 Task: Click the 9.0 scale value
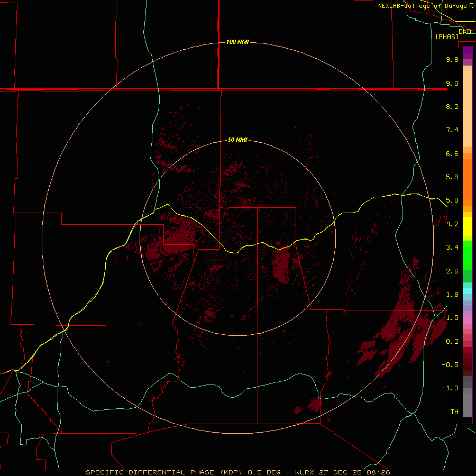click(x=452, y=83)
